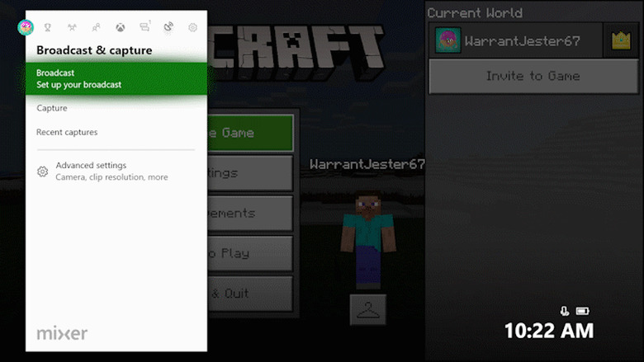Click the Broadcast & capture heading
The height and width of the screenshot is (362, 644).
(94, 50)
